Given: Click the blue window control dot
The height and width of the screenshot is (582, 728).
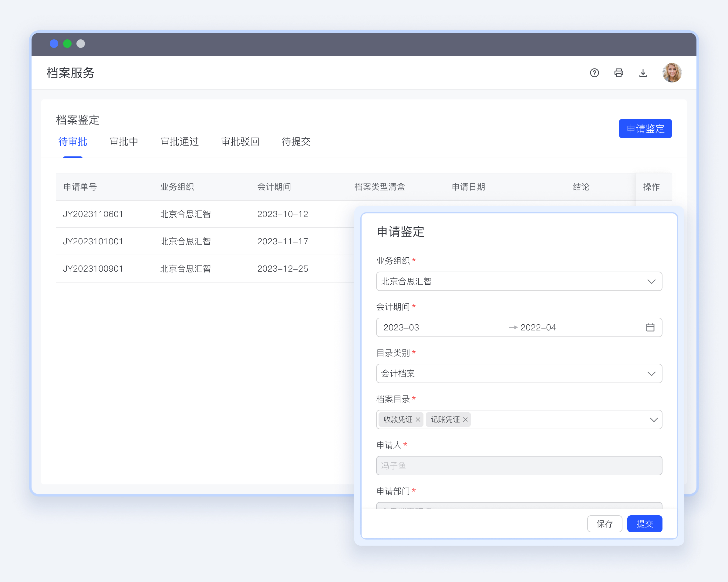Looking at the screenshot, I should [54, 44].
